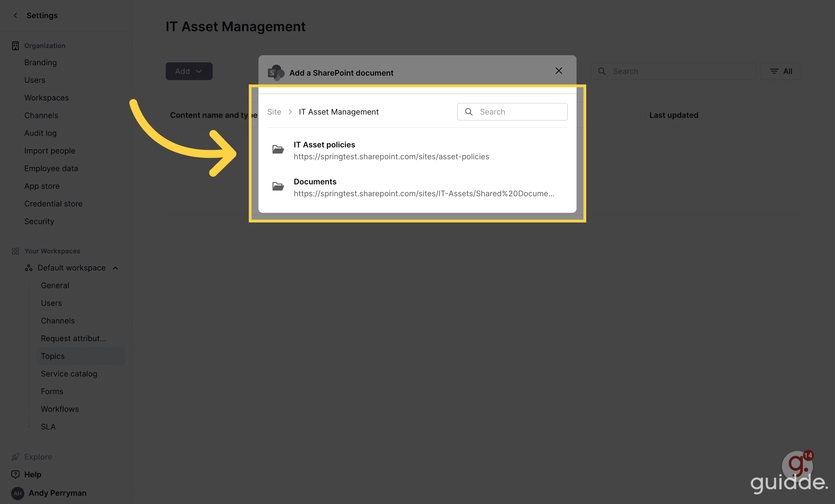Open the Audit log
Screen dimensions: 835x504
[41, 133]
